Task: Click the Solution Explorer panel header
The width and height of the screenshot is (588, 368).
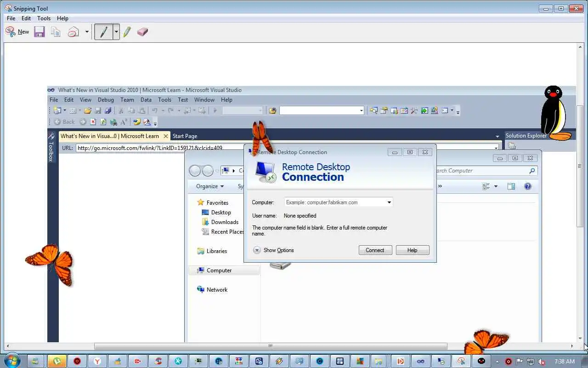Action: click(526, 136)
